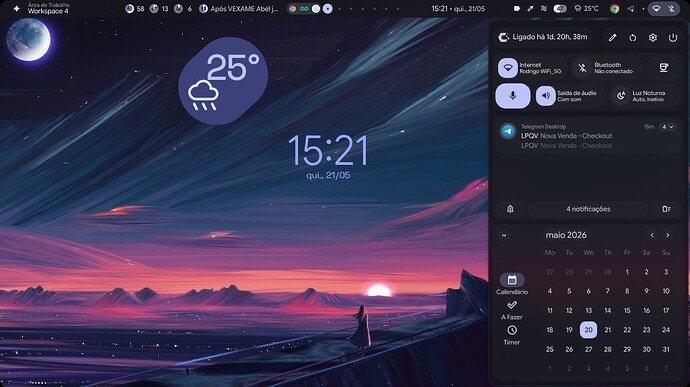Go to previous month in calendar

point(652,235)
